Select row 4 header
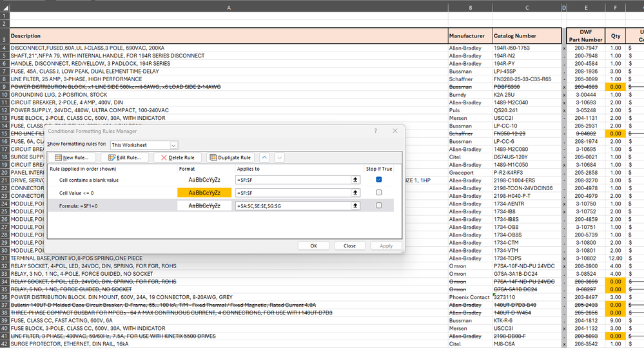The image size is (644, 348). pos(5,48)
